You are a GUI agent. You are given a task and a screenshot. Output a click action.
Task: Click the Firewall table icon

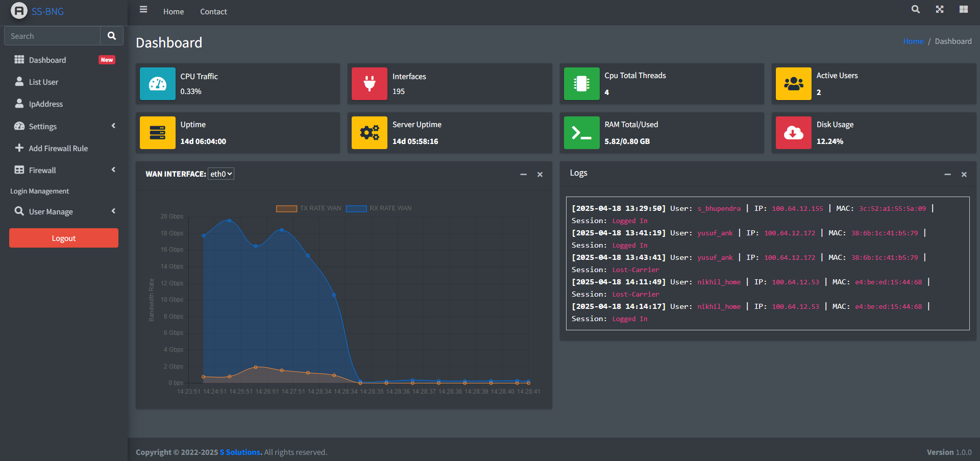19,169
